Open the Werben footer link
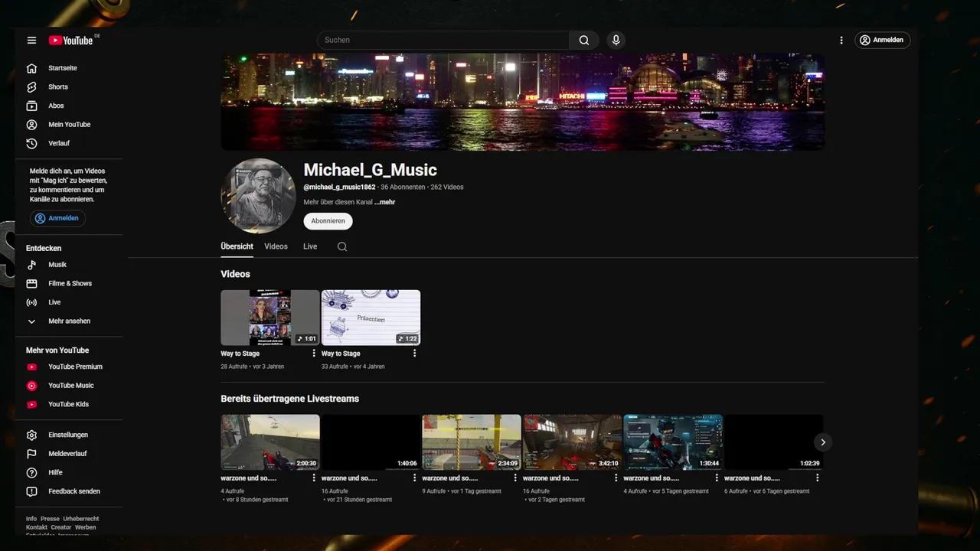 tap(86, 527)
